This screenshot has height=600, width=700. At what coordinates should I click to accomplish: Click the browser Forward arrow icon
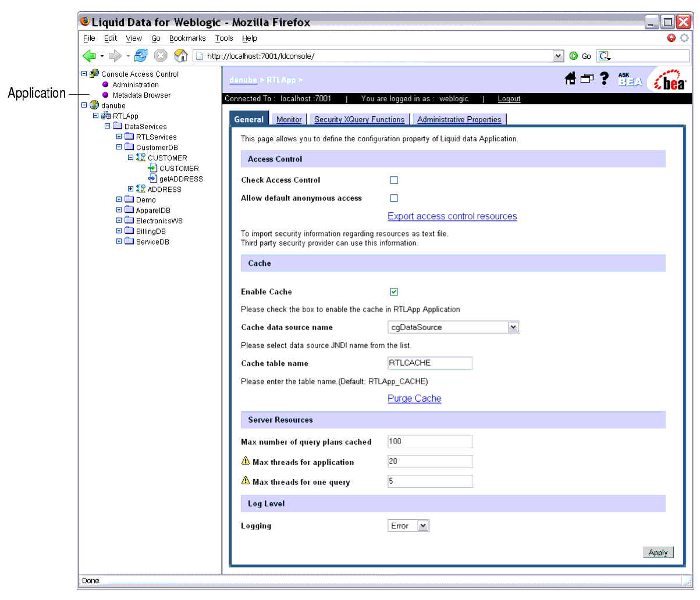click(x=115, y=56)
